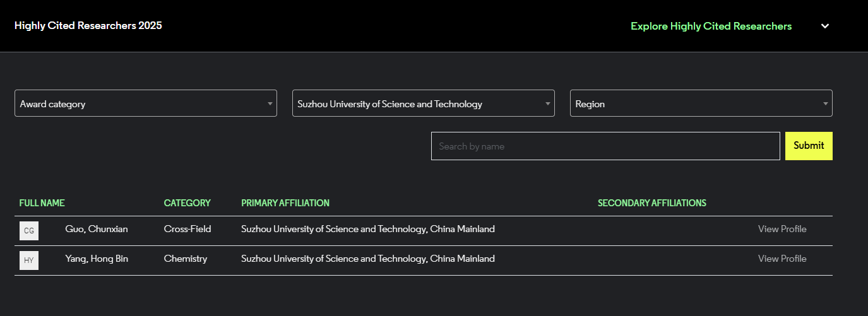Image resolution: width=868 pixels, height=316 pixels.
Task: Open the Suzhou University institution dropdown
Action: coord(423,103)
